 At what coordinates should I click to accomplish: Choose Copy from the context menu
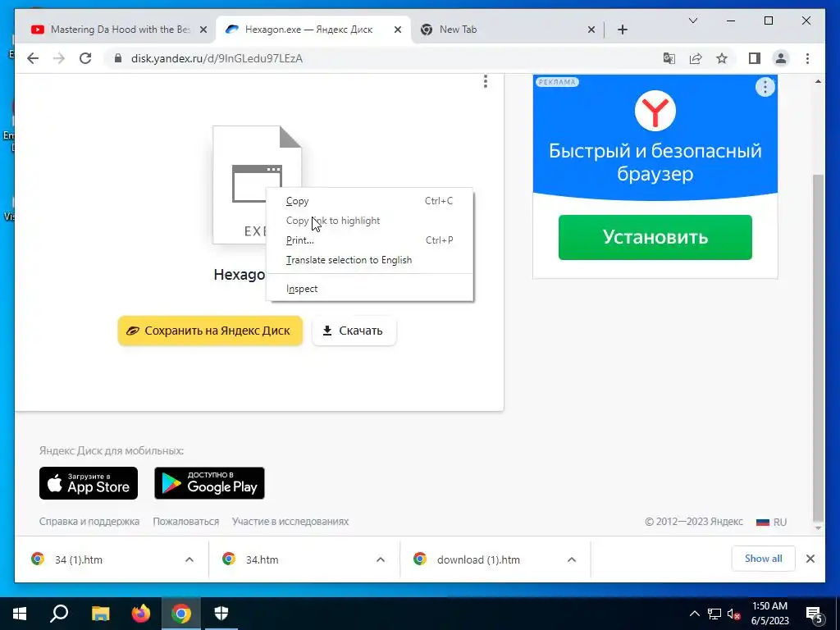pyautogui.click(x=369, y=201)
